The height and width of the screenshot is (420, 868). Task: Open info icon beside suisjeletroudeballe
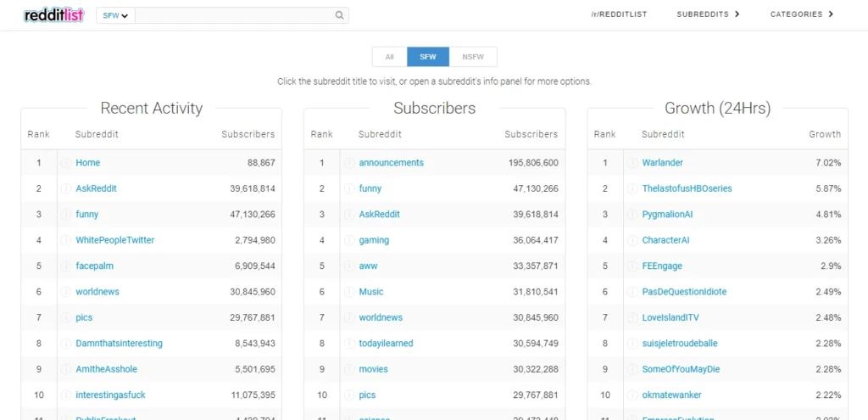pyautogui.click(x=632, y=344)
